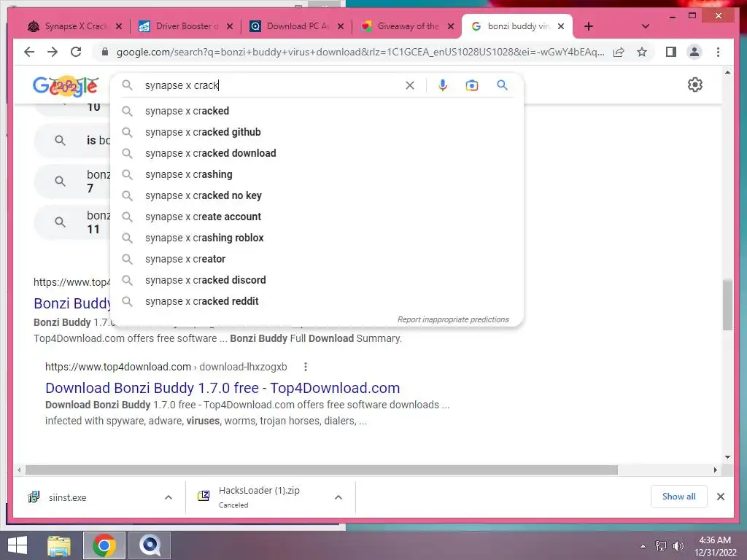Choose suggestion "synapse x crashing roblox"

317,238
